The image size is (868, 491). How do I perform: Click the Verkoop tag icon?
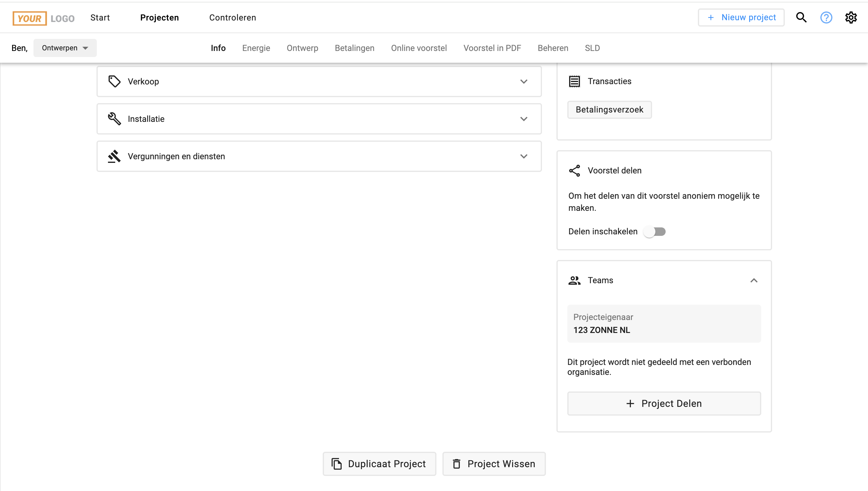pos(114,81)
